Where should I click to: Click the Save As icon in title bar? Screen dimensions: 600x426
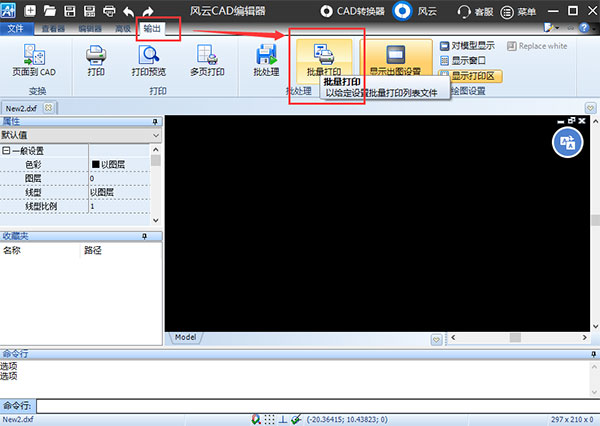click(90, 11)
